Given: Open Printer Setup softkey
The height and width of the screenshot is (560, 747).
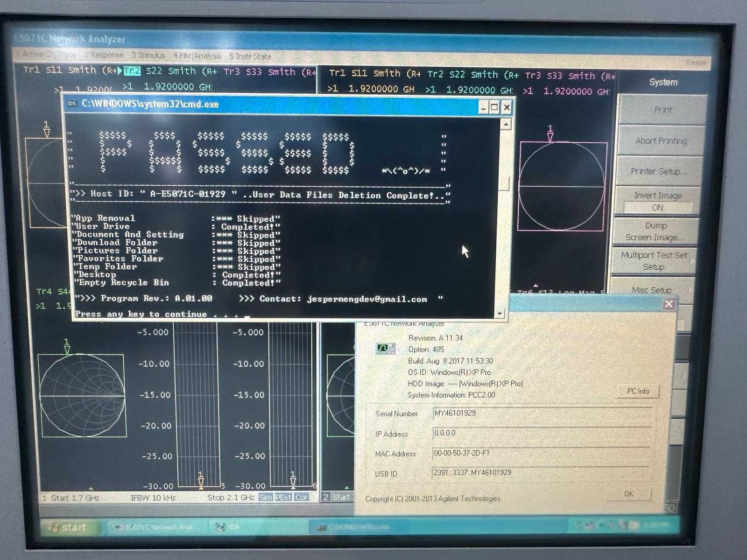Looking at the screenshot, I should pyautogui.click(x=659, y=171).
